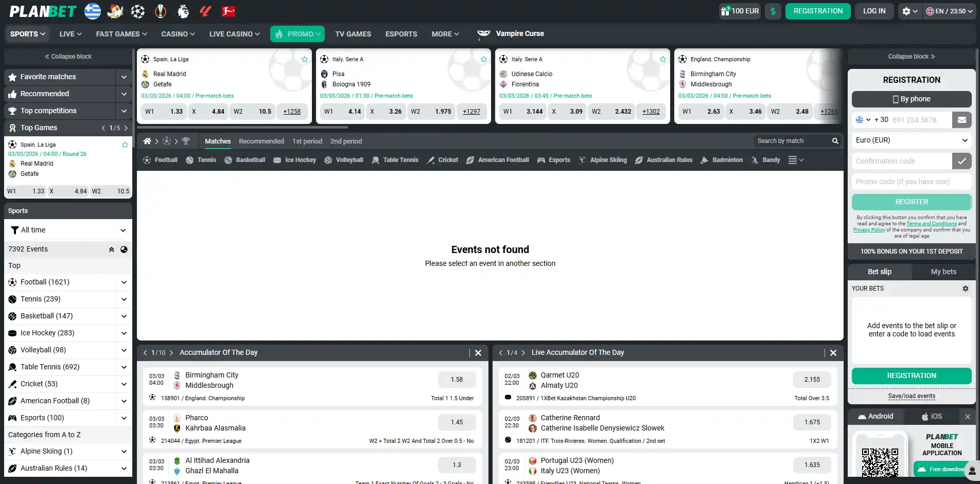
Task: Close the Accumulator Of The Day panel
Action: (x=478, y=353)
